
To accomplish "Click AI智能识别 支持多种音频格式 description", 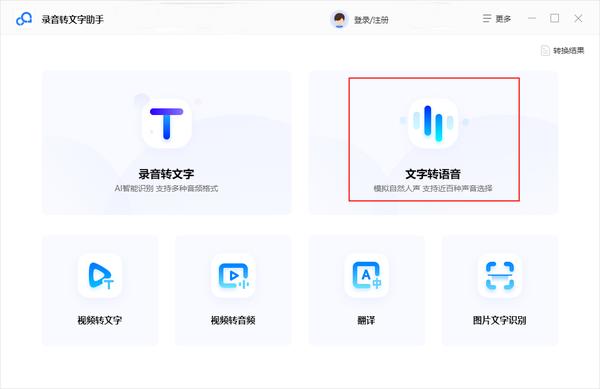I will pos(166,189).
